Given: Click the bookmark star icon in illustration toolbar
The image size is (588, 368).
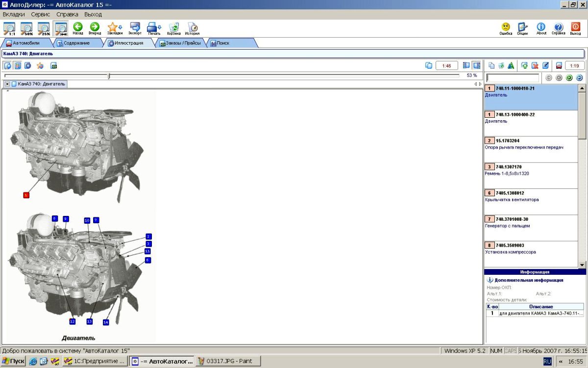Looking at the screenshot, I should (40, 65).
